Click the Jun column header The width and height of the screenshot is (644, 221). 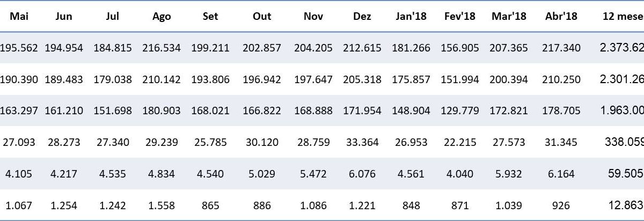64,16
